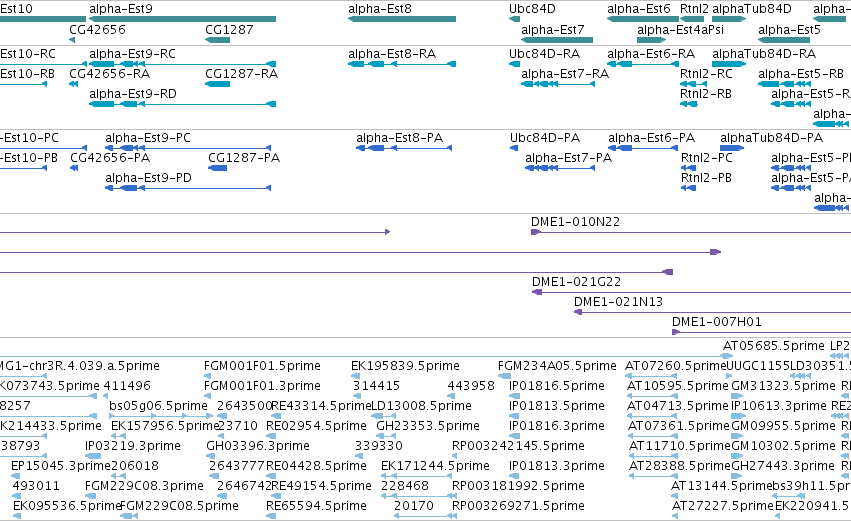The width and height of the screenshot is (851, 521).
Task: Click the alpha-Est5-RB transcript label
Action: pyautogui.click(x=801, y=74)
